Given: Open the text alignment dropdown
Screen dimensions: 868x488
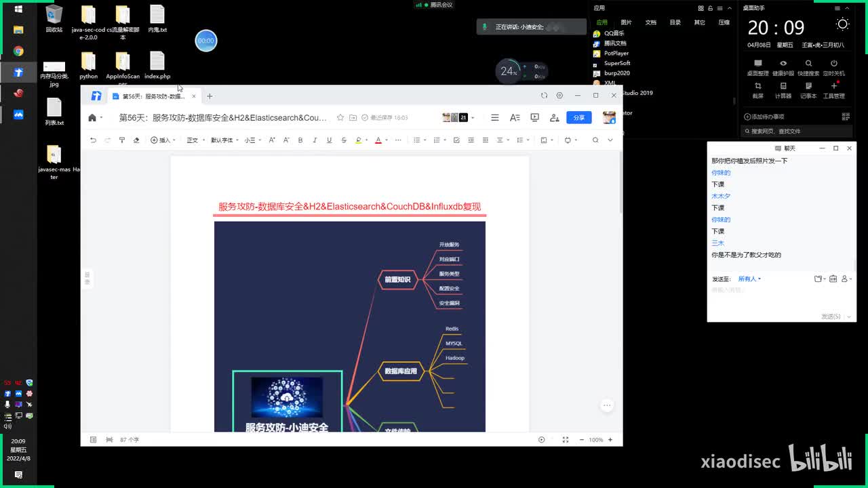Looking at the screenshot, I should (x=502, y=140).
